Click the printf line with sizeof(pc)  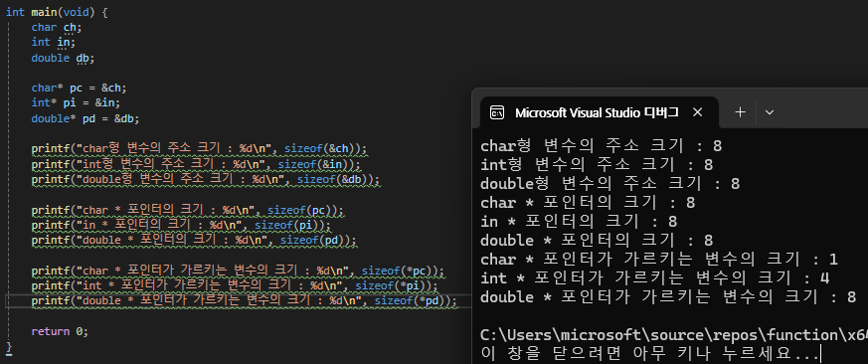coord(188,210)
